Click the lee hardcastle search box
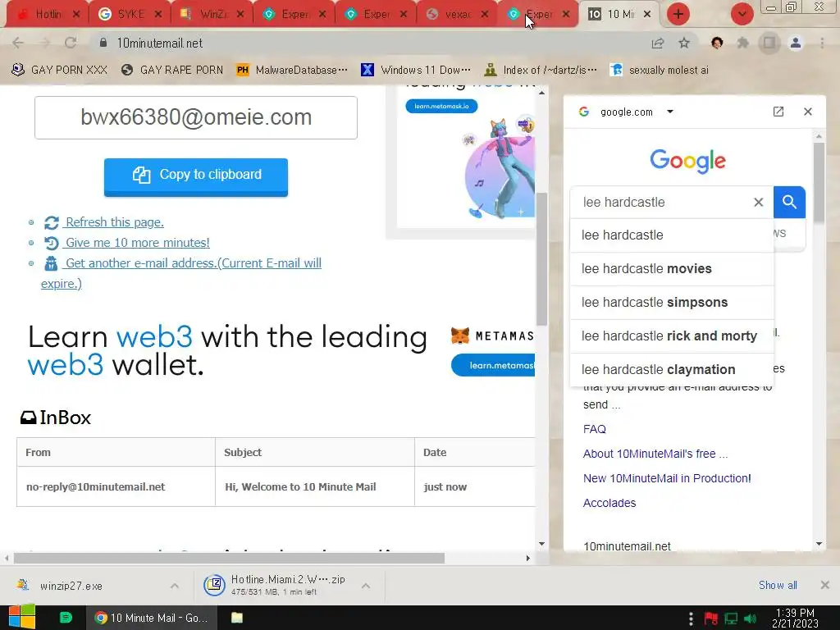 [663, 202]
